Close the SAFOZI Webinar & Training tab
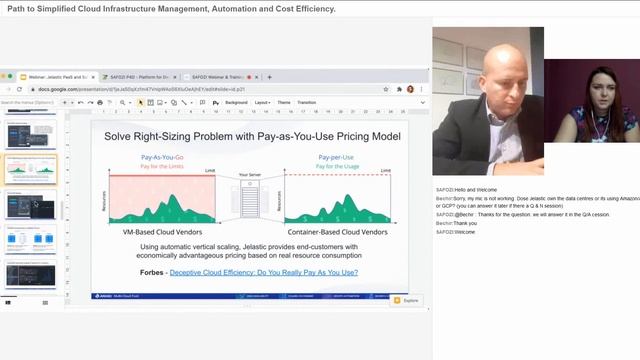The width and height of the screenshot is (640, 360). [257, 77]
